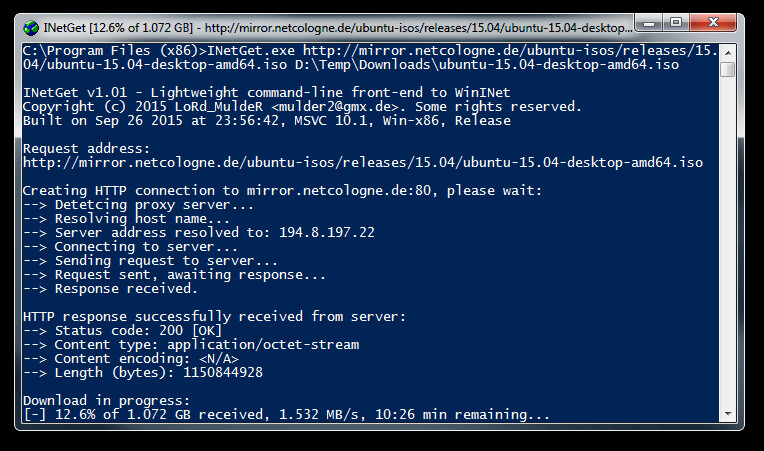The height and width of the screenshot is (451, 764).
Task: Open the INetGet globe icon system menu
Action: (31, 28)
